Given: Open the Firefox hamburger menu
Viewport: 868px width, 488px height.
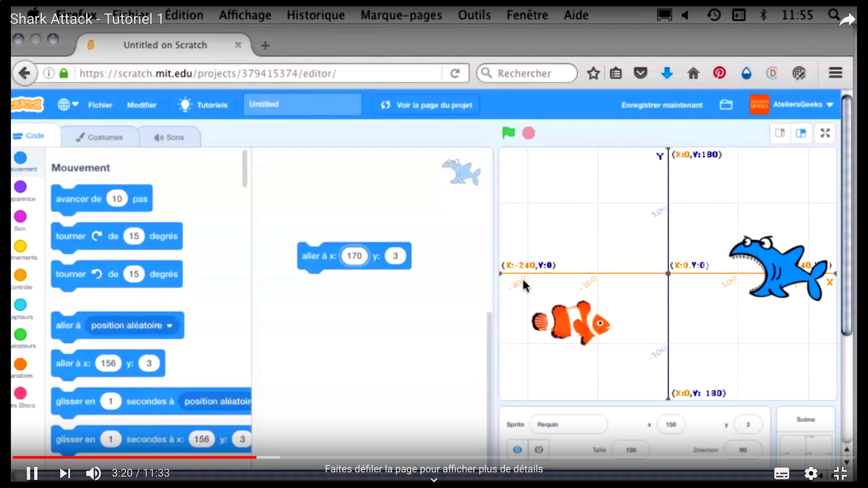Looking at the screenshot, I should (x=835, y=73).
